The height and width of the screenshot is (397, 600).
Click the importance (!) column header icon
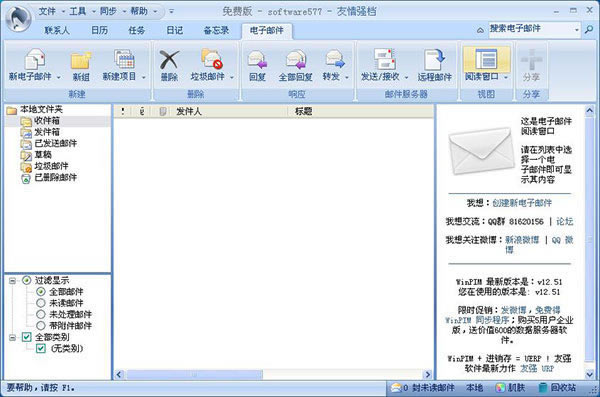click(122, 111)
